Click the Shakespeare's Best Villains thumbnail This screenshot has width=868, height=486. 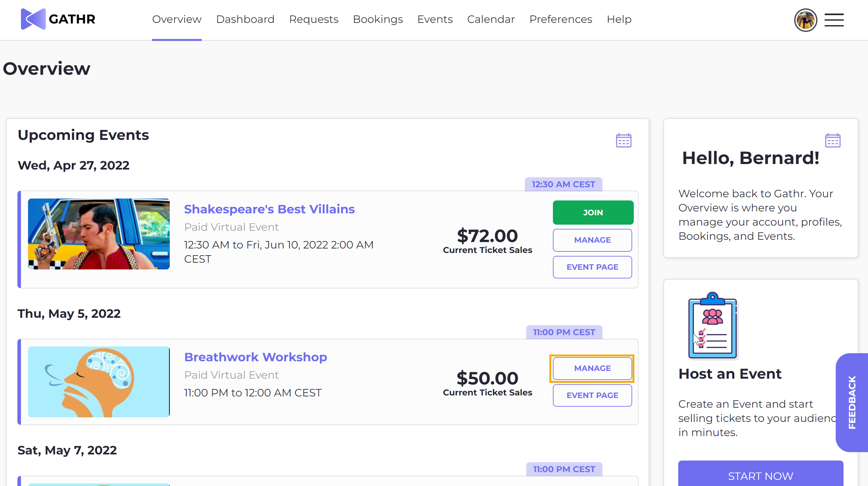tap(99, 234)
